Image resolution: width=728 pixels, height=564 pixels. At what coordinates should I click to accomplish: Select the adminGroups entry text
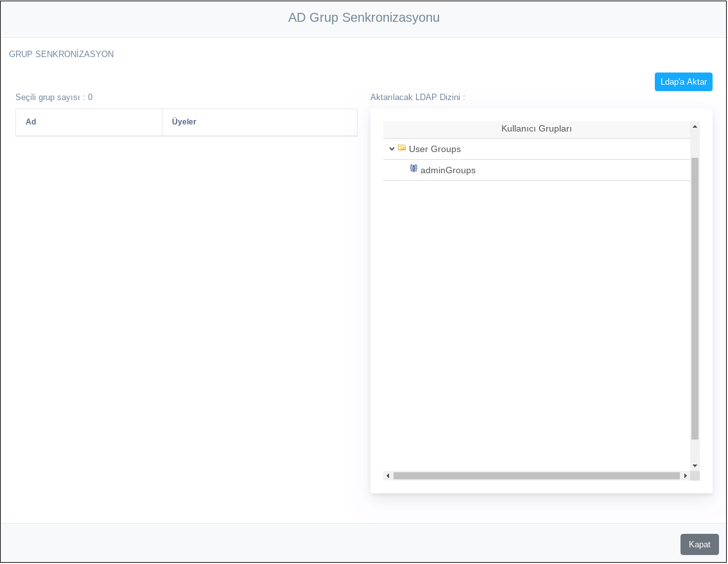pos(447,170)
